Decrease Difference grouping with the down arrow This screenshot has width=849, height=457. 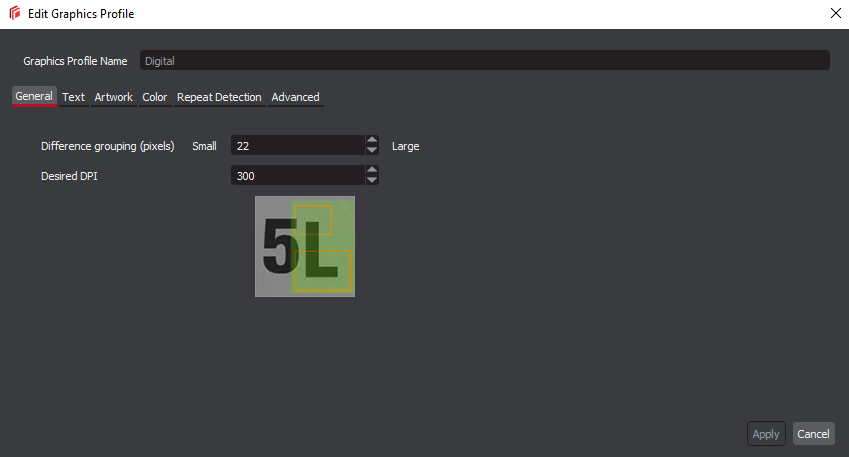pyautogui.click(x=372, y=151)
